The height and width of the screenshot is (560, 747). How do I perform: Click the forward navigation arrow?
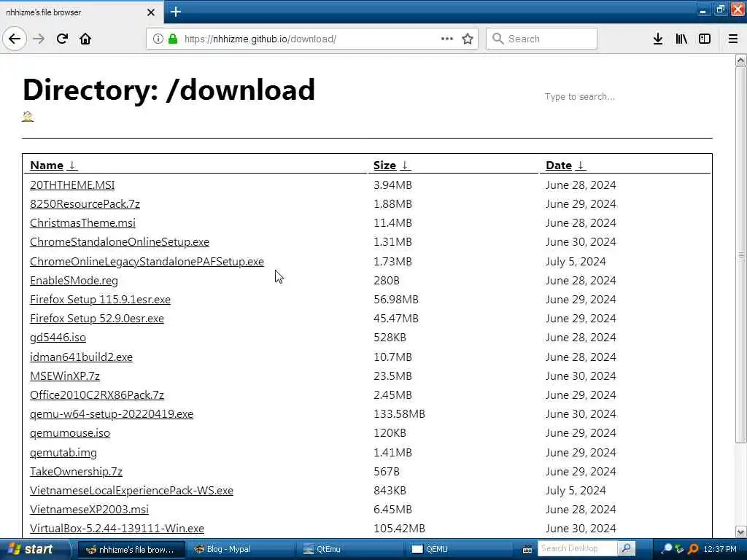(39, 39)
